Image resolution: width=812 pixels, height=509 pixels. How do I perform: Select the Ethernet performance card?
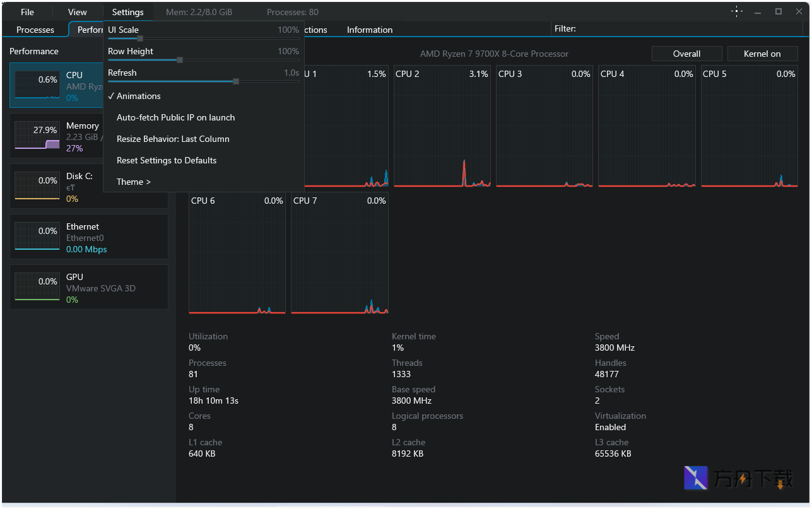coord(89,237)
